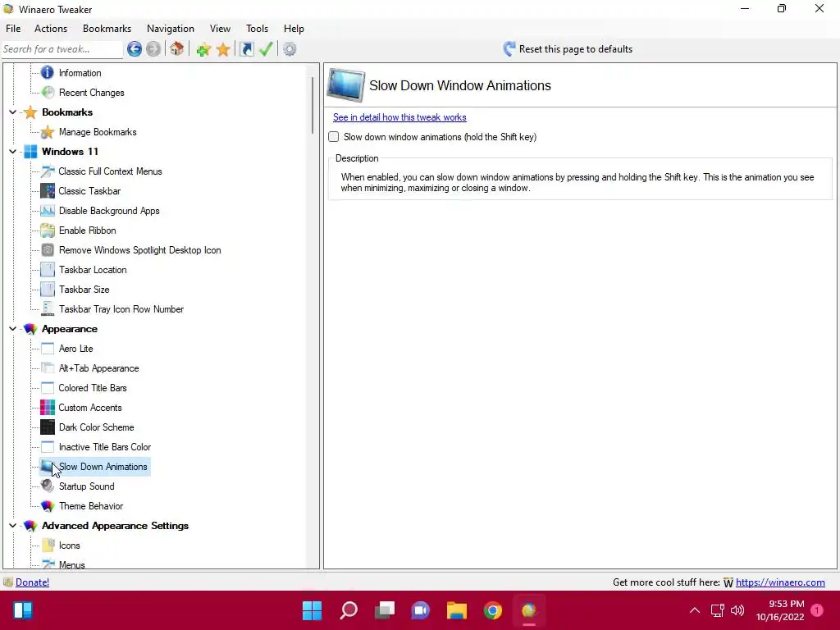
Task: Click the Enable Ribbon icon
Action: tap(48, 231)
